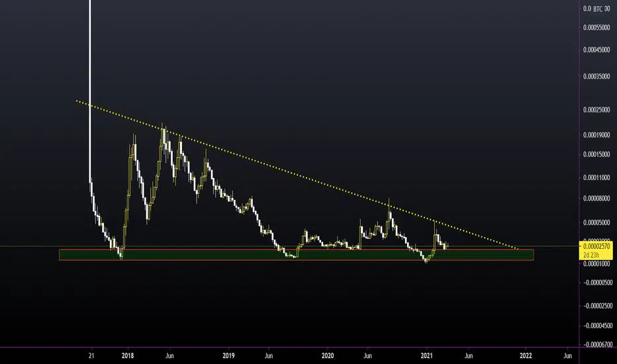
Task: Click the 0.00025000 price axis label
Action: 596,110
